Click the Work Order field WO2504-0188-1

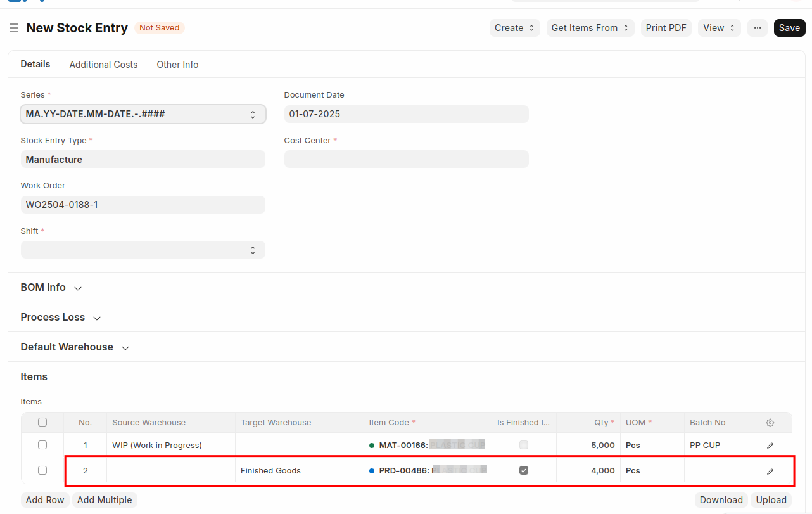pyautogui.click(x=143, y=205)
